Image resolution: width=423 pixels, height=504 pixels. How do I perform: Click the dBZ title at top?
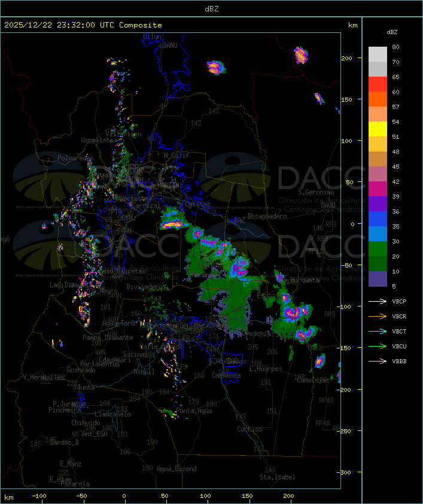coord(212,9)
